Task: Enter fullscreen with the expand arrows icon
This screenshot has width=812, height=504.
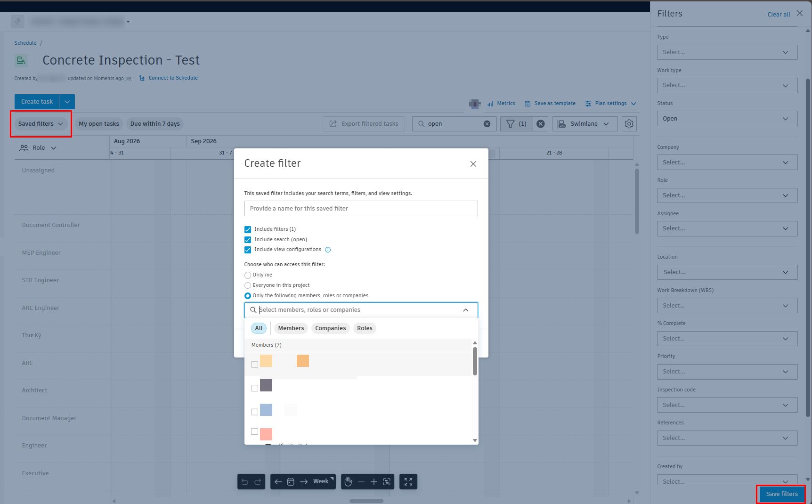Action: (408, 481)
